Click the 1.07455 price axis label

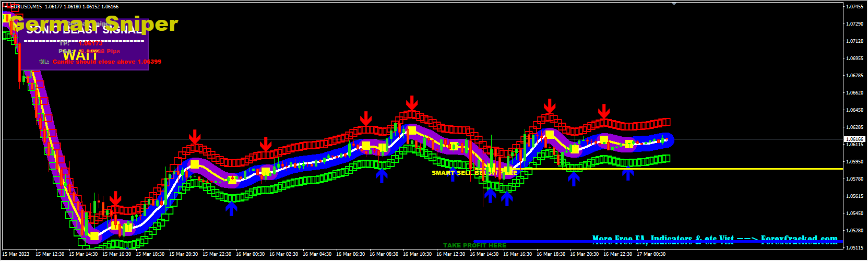click(854, 7)
